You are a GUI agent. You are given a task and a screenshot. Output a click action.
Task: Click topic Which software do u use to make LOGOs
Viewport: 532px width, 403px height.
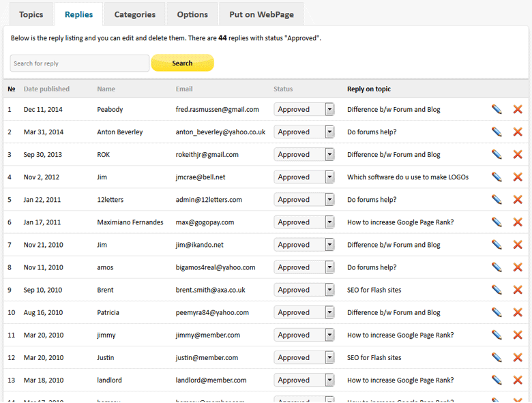[x=408, y=177]
